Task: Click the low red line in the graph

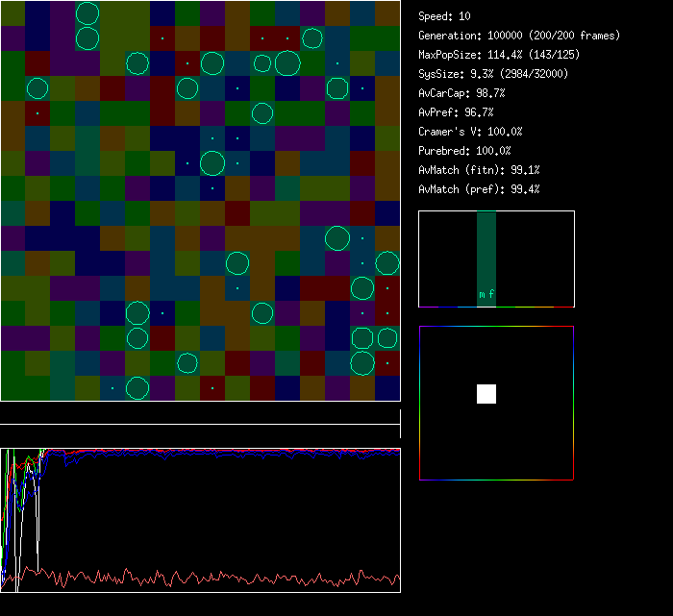Action: point(192,579)
